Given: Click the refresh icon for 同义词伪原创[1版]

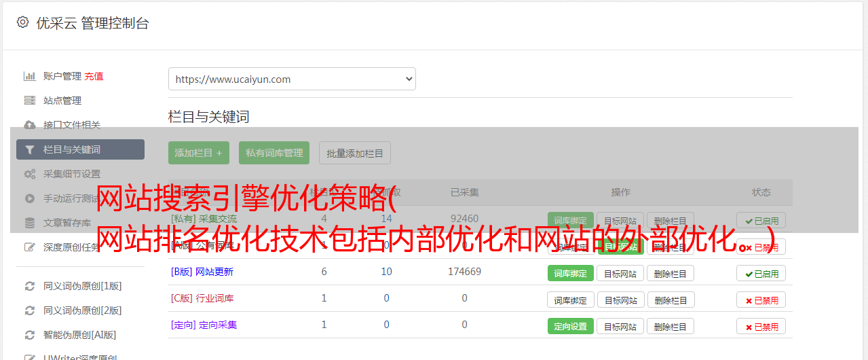Looking at the screenshot, I should click(x=30, y=286).
